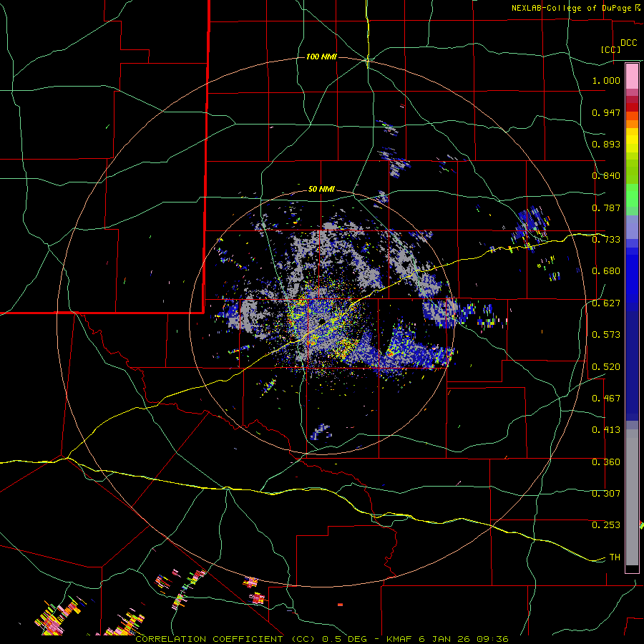Screen dimensions: 644x644
Task: Select the KMAF station identifier in caption
Action: click(400, 639)
